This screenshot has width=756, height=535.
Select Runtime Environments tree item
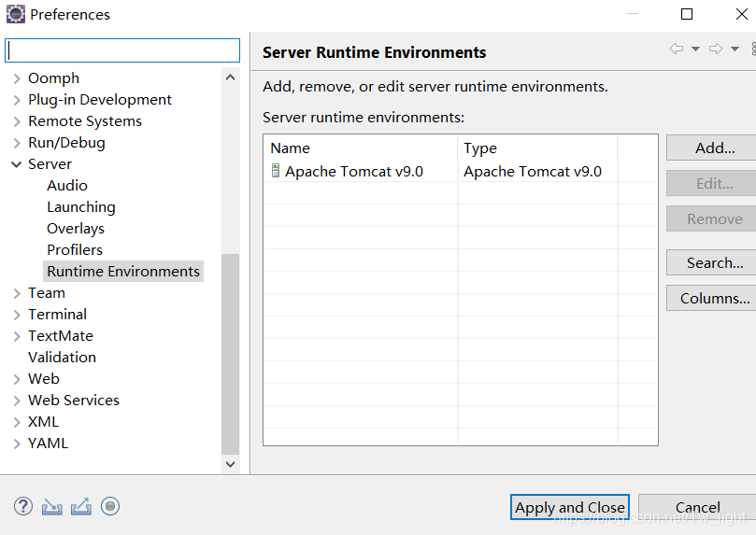pyautogui.click(x=123, y=271)
